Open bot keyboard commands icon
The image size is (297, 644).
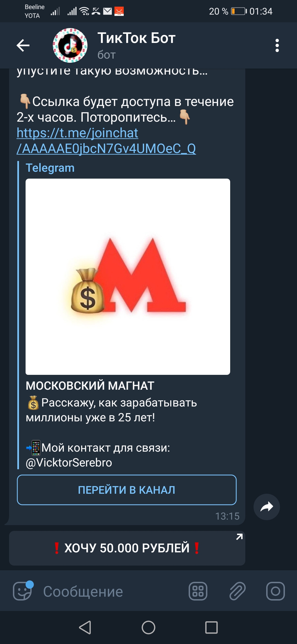click(x=198, y=591)
